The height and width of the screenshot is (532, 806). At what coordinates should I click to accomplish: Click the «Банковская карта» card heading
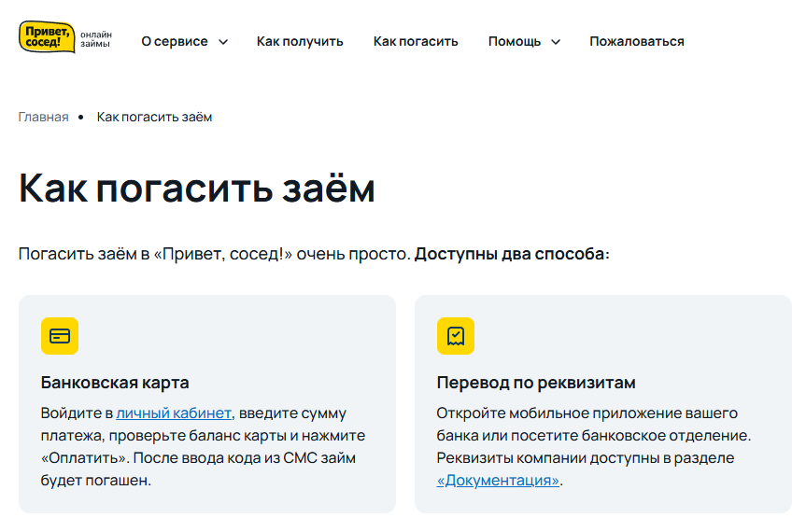pos(115,383)
